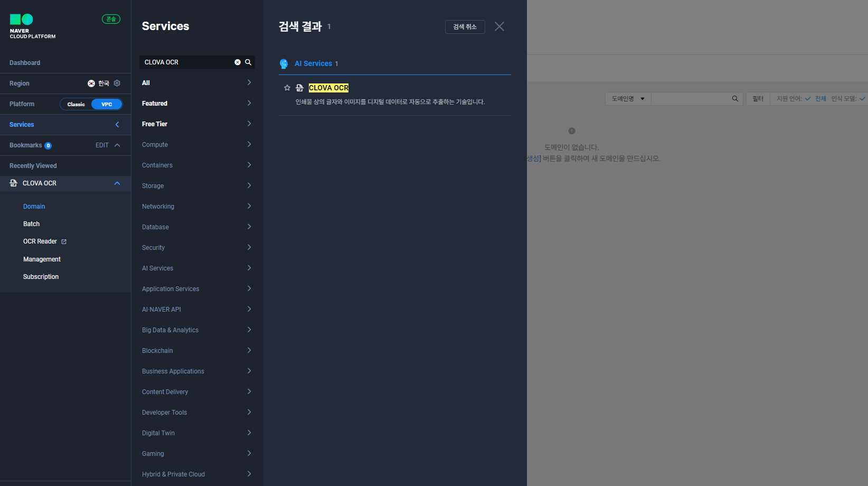Open Content Delivery category
The height and width of the screenshot is (486, 868).
point(197,392)
